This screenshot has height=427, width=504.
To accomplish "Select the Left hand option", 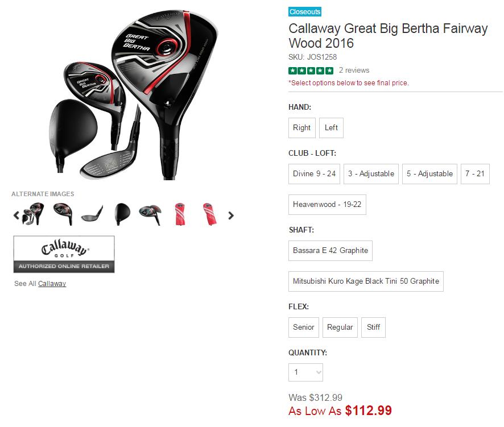I will tap(331, 128).
